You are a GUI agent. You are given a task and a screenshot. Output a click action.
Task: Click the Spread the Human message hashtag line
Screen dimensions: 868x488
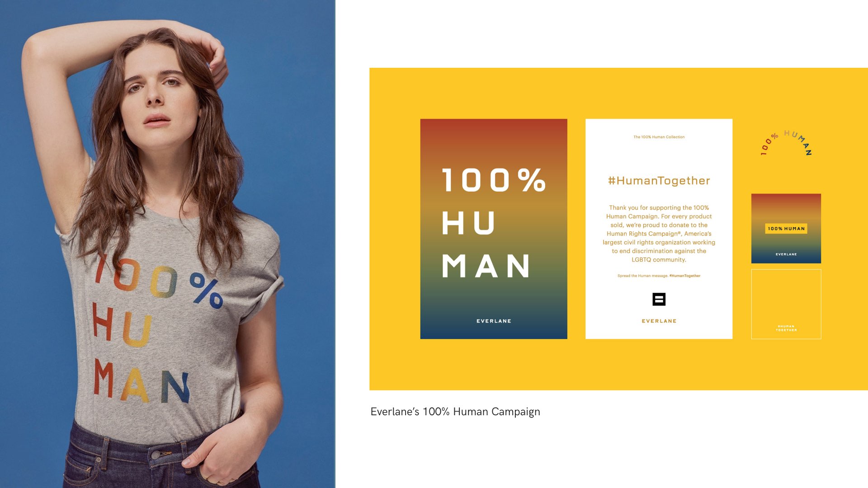coord(659,276)
